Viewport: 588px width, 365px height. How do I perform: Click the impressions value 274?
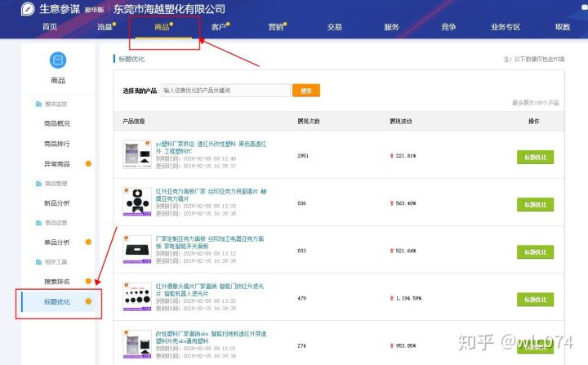(302, 345)
